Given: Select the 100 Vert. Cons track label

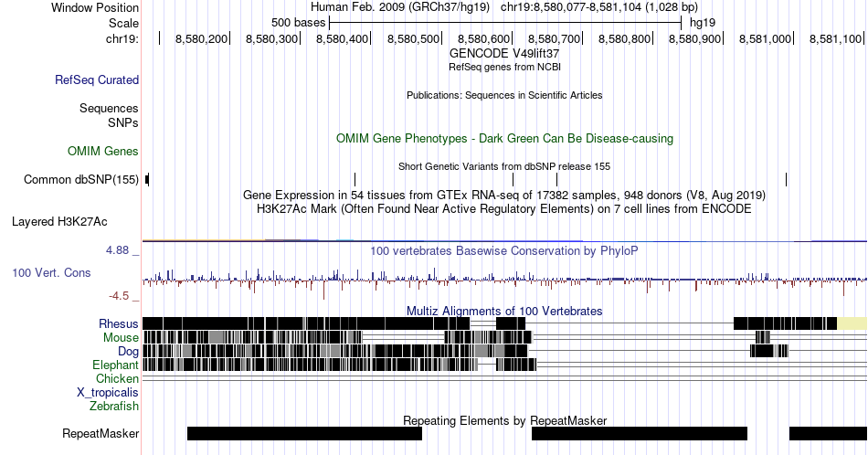Looking at the screenshot, I should pyautogui.click(x=51, y=272).
